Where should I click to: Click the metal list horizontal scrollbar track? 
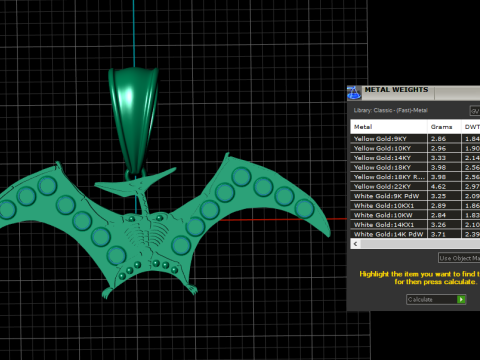[x=420, y=244]
